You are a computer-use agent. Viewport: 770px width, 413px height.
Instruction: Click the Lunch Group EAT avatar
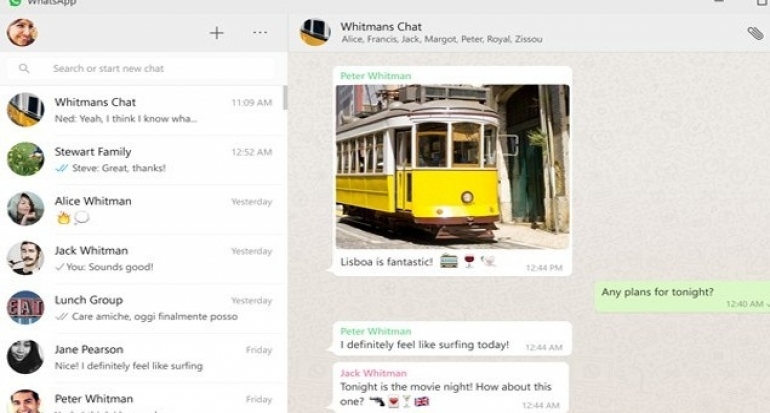(x=26, y=307)
